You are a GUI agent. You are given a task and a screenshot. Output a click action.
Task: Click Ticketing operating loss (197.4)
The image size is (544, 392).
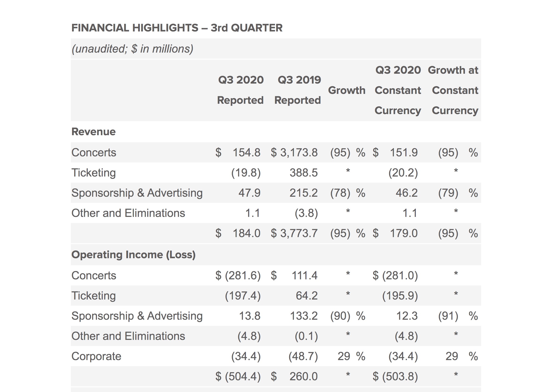(242, 296)
